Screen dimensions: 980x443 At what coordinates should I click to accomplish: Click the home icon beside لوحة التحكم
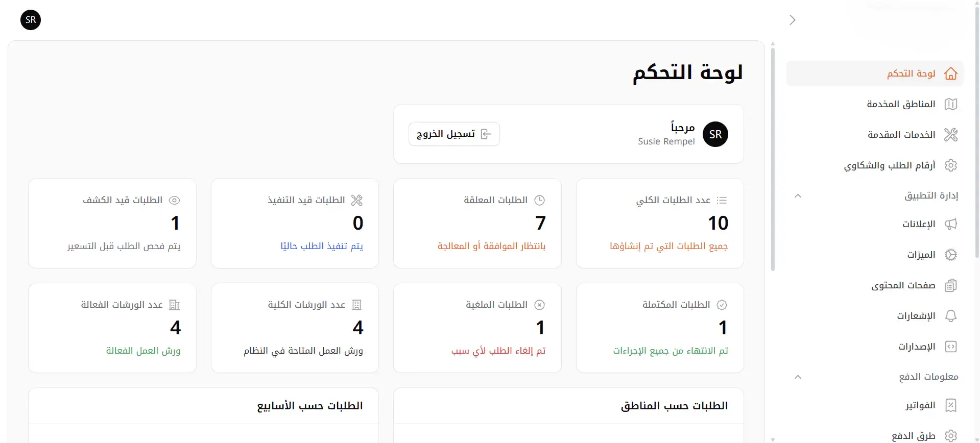coord(950,73)
